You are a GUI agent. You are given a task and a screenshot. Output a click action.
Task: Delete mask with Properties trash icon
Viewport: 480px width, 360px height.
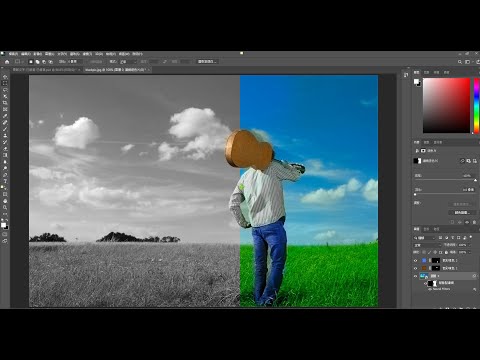pyautogui.click(x=474, y=222)
